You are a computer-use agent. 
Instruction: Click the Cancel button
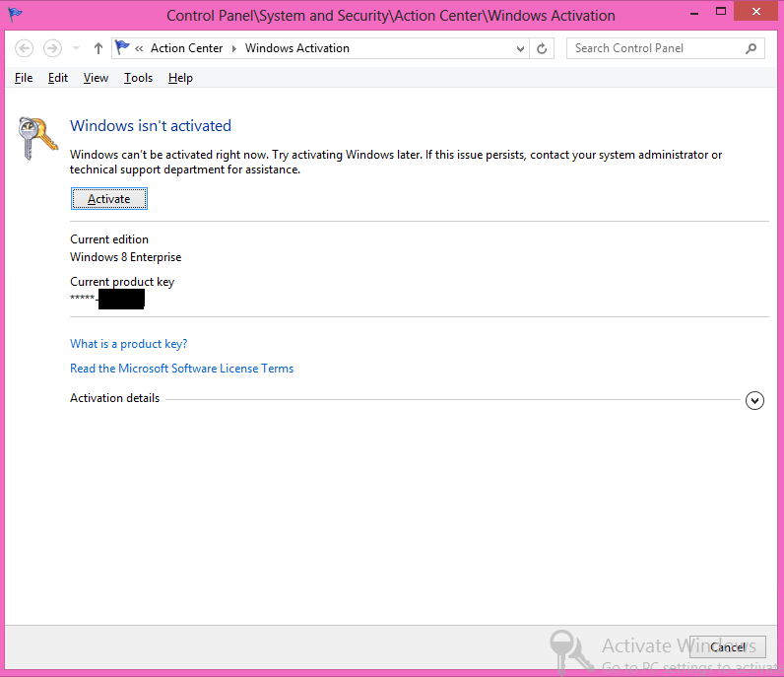[728, 647]
